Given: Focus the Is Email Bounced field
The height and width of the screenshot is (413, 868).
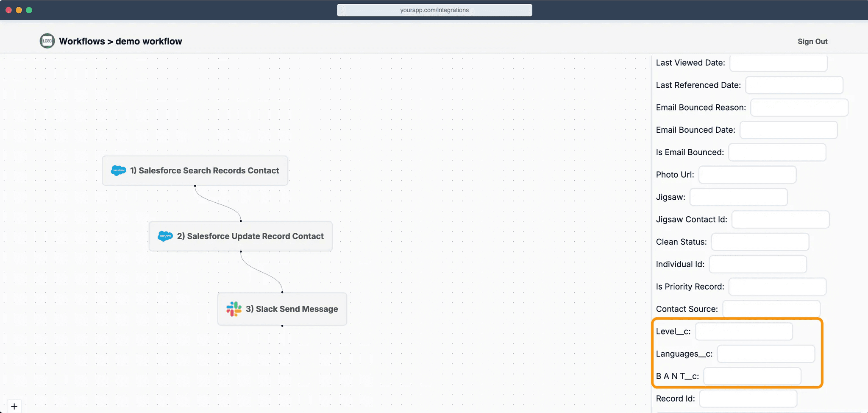Looking at the screenshot, I should [x=777, y=153].
